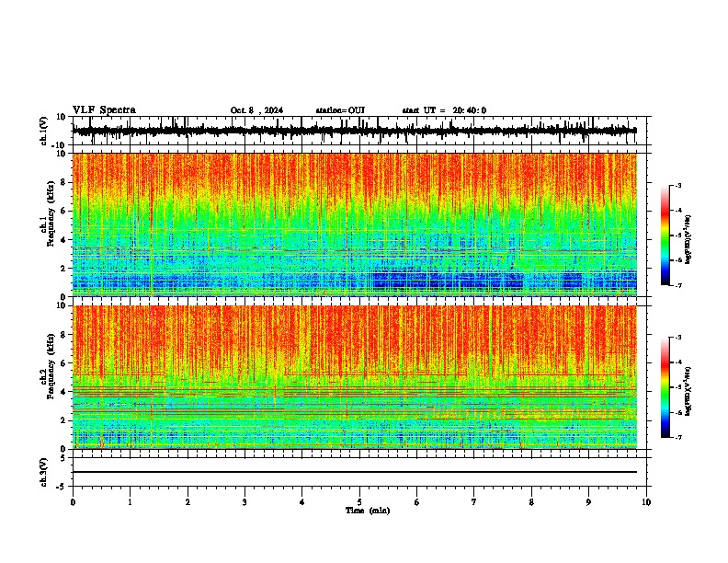This screenshot has height=563, width=728.
Task: Click the time-axis tick label "4"
Action: pos(302,502)
